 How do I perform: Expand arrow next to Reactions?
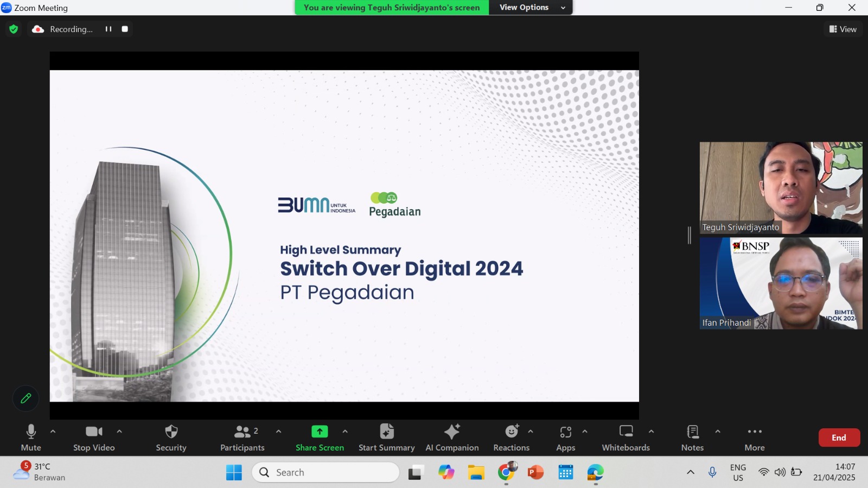click(x=531, y=432)
